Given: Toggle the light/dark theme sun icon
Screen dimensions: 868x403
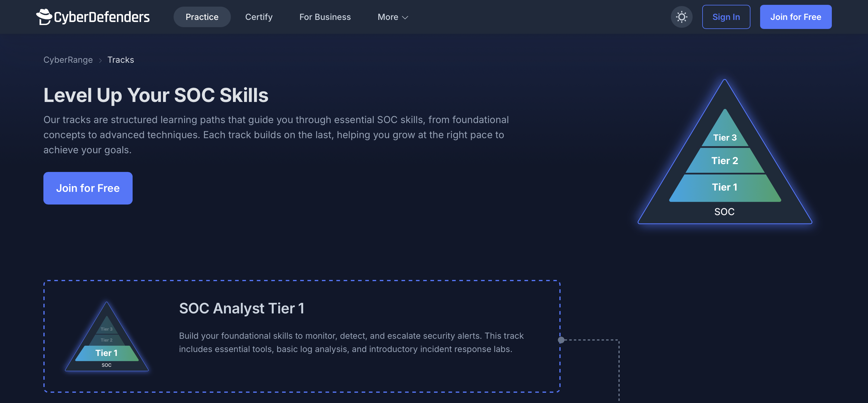Looking at the screenshot, I should coord(681,17).
